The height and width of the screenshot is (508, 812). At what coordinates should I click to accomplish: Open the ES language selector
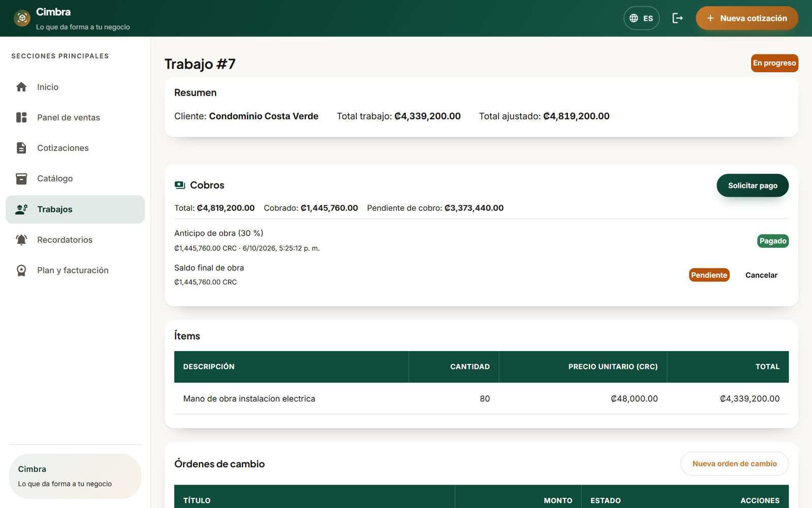[x=641, y=18]
